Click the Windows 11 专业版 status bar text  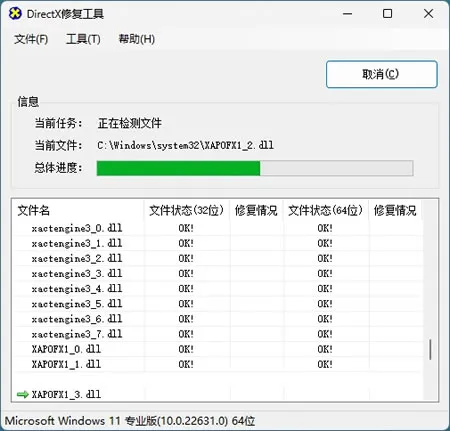[130, 421]
